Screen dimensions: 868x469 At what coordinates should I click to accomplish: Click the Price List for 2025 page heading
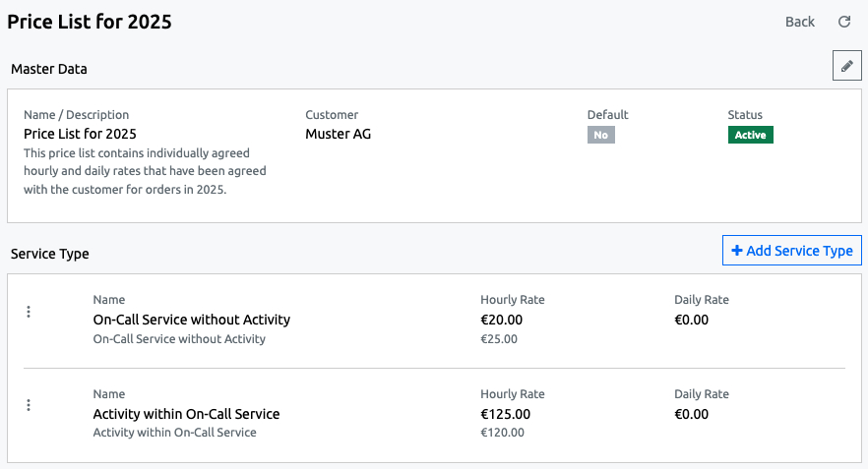[90, 22]
